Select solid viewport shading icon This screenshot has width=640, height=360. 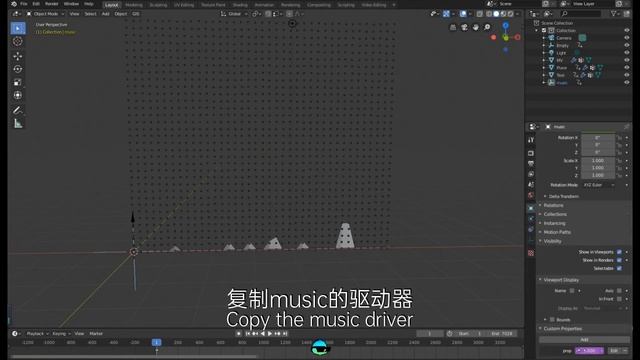tap(496, 14)
